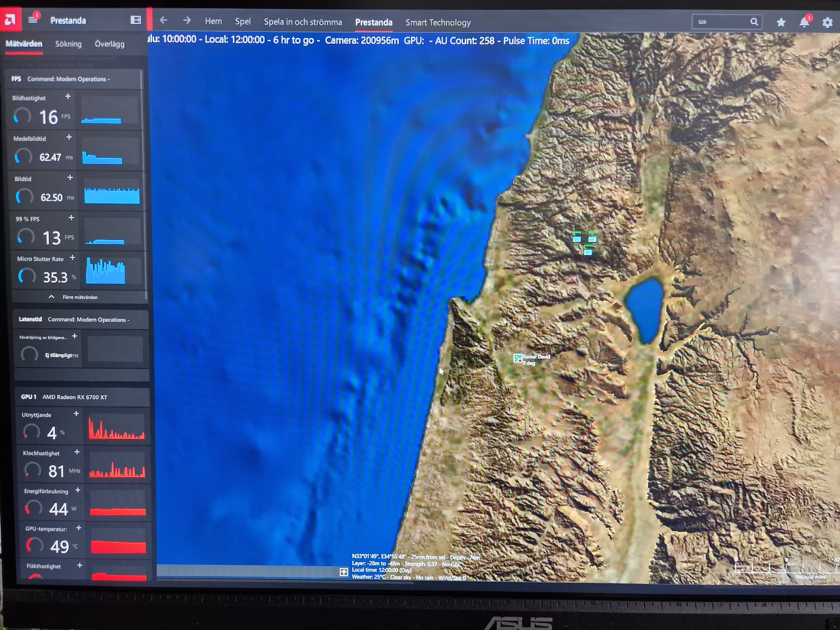
Task: Click the magnifier search icon
Action: 754,22
